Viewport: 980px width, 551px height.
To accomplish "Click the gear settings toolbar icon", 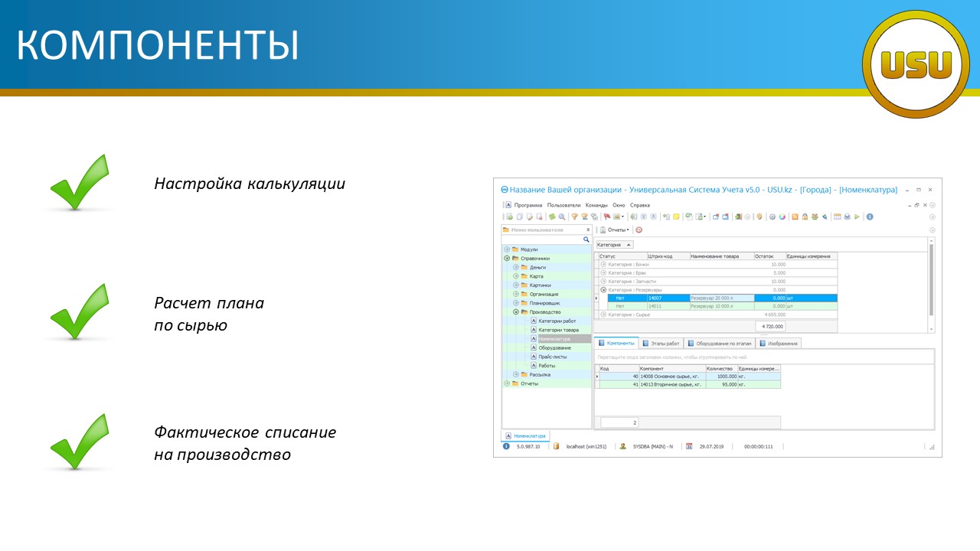I will 773,217.
